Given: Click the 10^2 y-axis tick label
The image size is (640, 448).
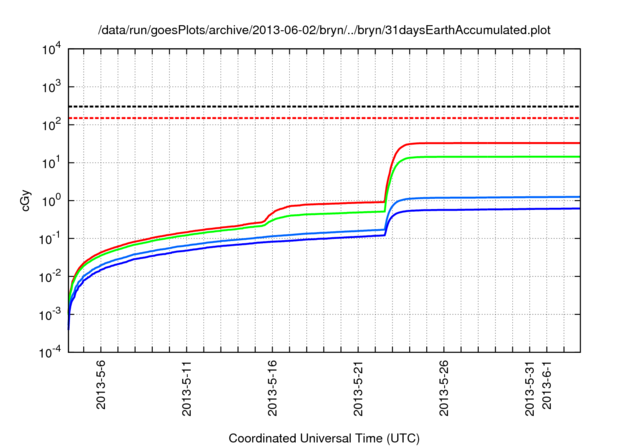Looking at the screenshot, I should click(51, 124).
